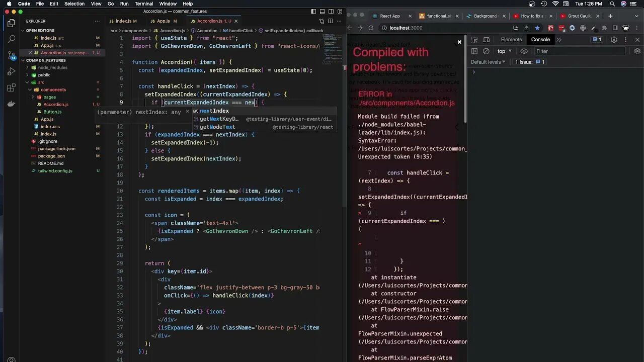The image size is (644, 362).
Task: Open DevTools customize three-dot menu
Action: (x=625, y=40)
